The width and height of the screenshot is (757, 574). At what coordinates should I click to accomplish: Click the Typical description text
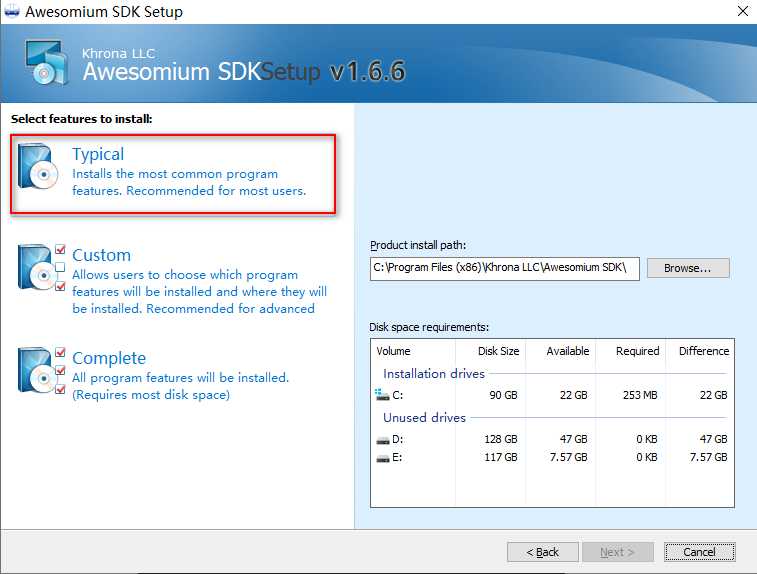(x=189, y=182)
